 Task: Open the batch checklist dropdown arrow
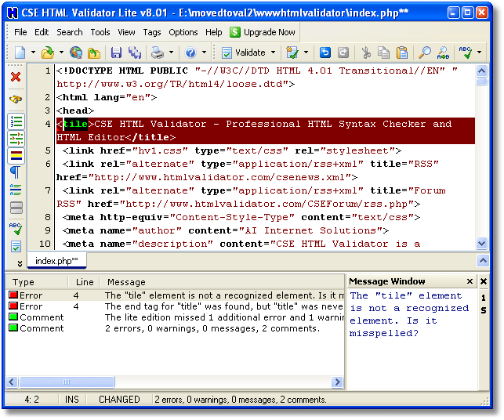pyautogui.click(x=306, y=52)
